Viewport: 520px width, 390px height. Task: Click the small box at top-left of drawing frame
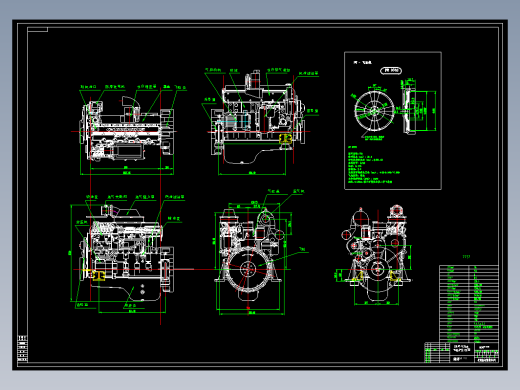point(37,30)
